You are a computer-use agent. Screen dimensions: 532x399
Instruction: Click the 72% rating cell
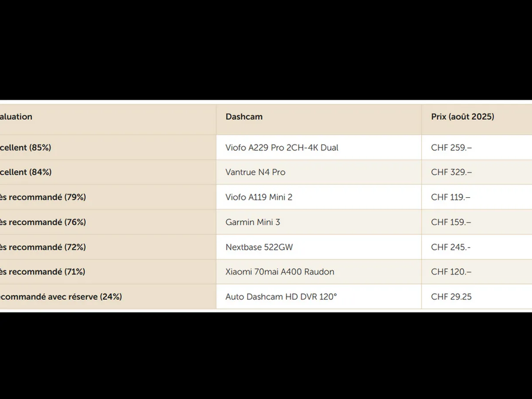43,247
